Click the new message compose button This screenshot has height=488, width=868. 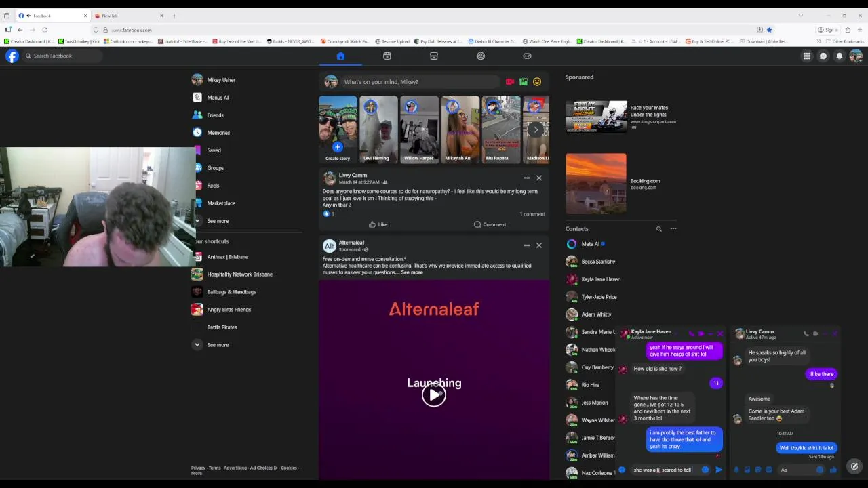coord(854,466)
